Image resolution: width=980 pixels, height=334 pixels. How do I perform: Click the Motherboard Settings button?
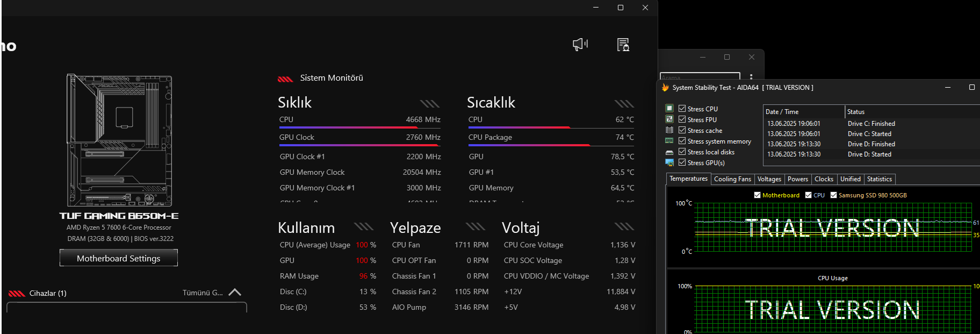pos(119,258)
